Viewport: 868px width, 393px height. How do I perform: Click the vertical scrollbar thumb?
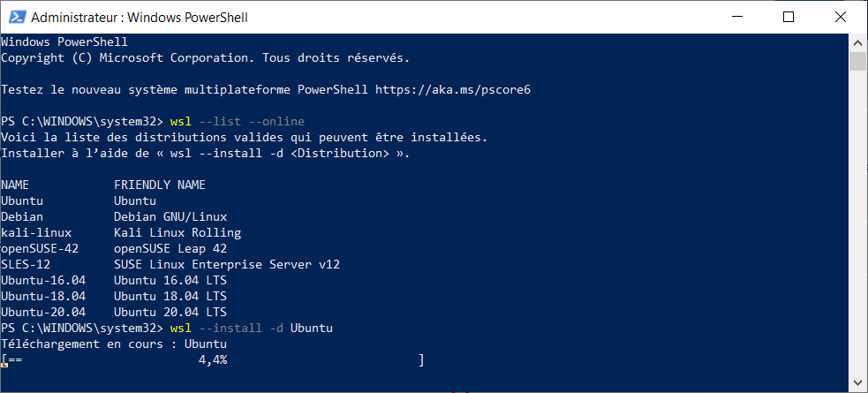click(x=857, y=61)
